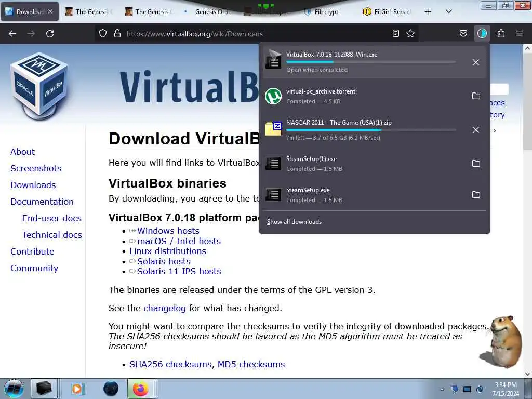This screenshot has width=532, height=399.
Task: Click the NASCAR zip file icon
Action: [273, 129]
